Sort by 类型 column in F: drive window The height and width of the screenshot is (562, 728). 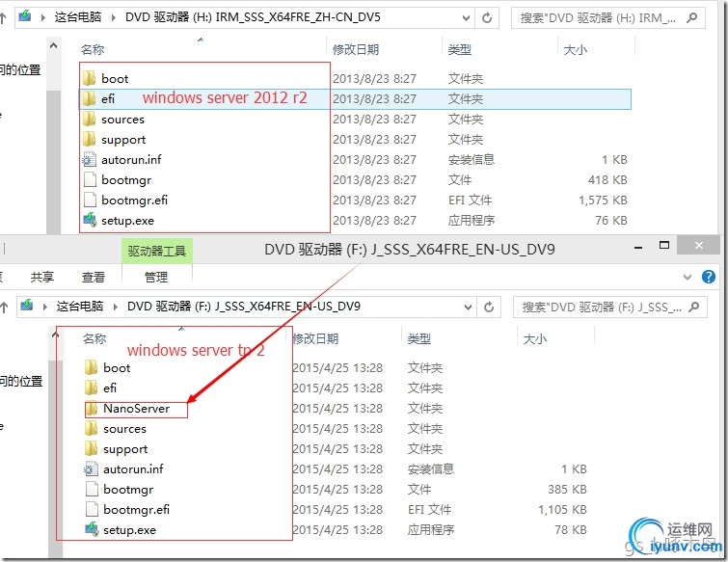coord(418,338)
